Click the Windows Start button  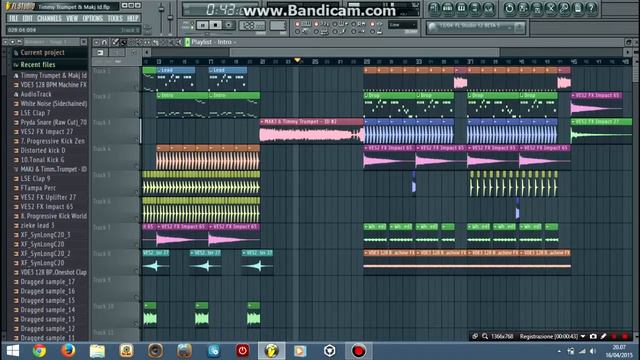(x=13, y=351)
